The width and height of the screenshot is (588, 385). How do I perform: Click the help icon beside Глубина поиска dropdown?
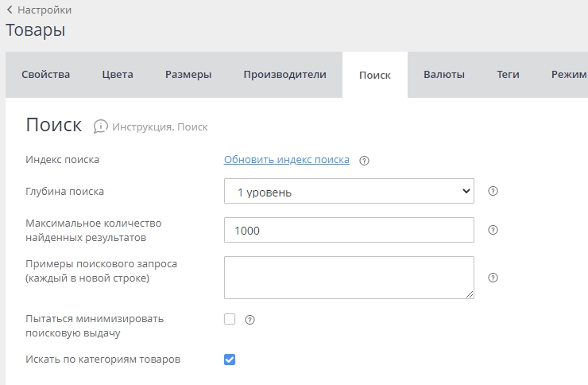(x=493, y=191)
